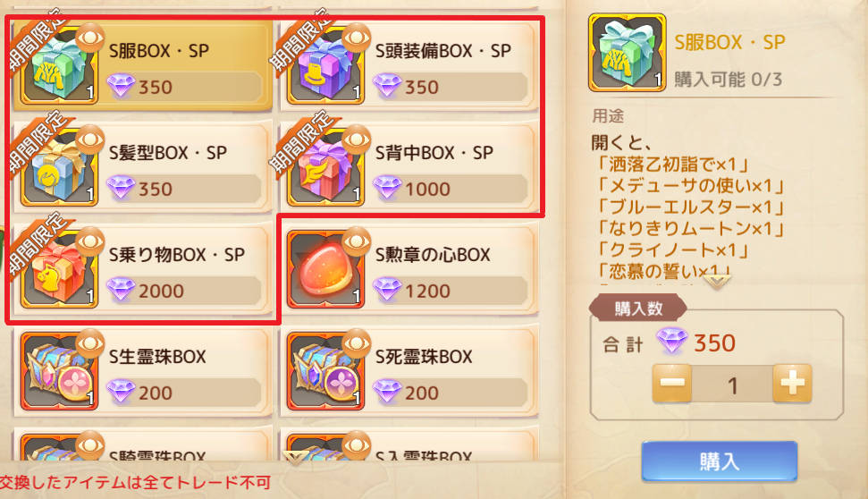Expand the item description down arrow
This screenshot has width=868, height=499.
(x=718, y=283)
